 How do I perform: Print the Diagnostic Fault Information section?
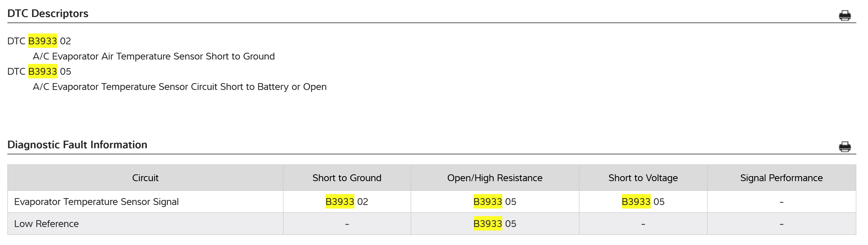pyautogui.click(x=844, y=147)
